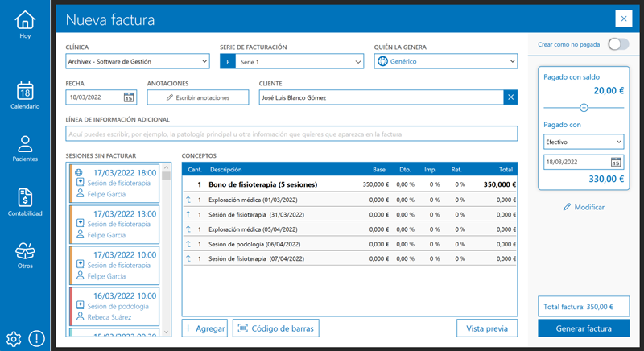The height and width of the screenshot is (351, 644).
Task: Open the Contabilidad section
Action: click(x=25, y=202)
